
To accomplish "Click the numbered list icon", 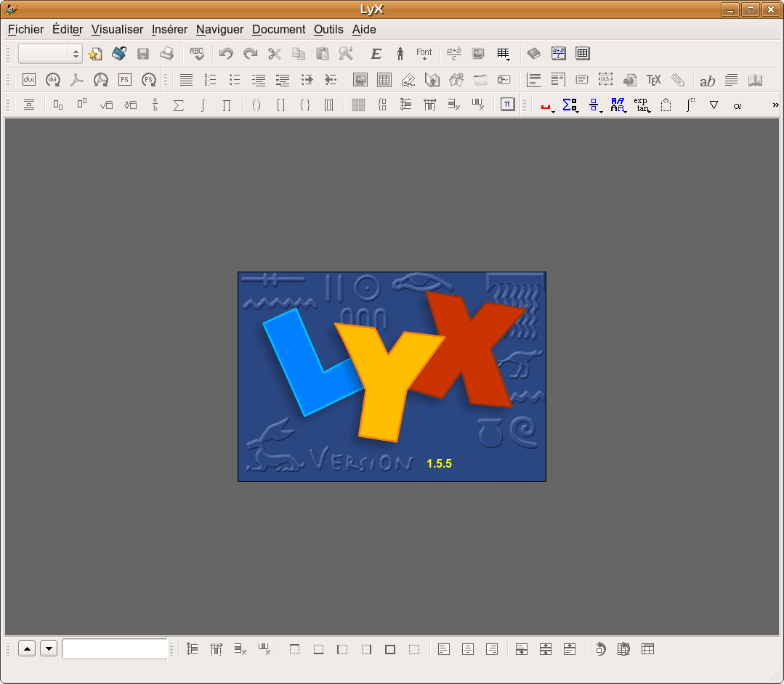I will point(211,80).
